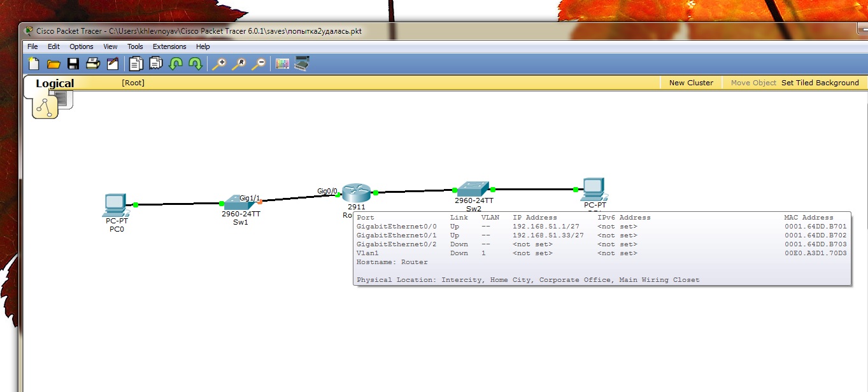
Task: Click GigabitEthernet0/2 row in the tooltip
Action: 602,244
